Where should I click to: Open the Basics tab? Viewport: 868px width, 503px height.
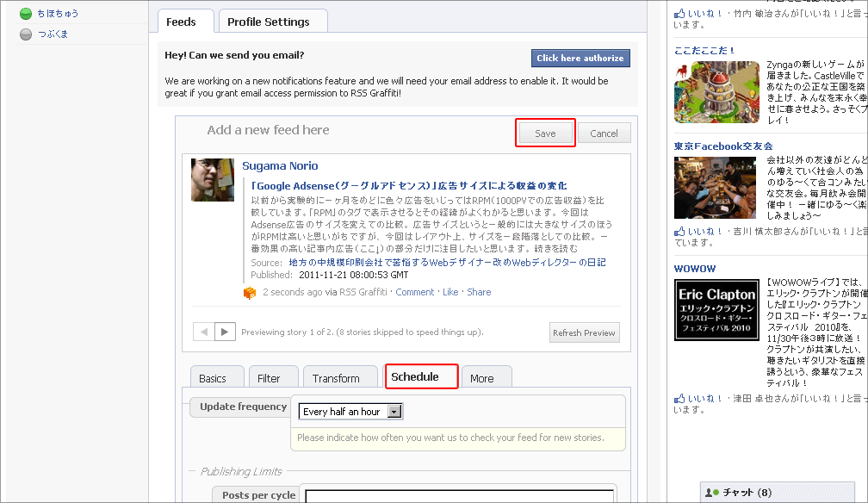coord(216,378)
